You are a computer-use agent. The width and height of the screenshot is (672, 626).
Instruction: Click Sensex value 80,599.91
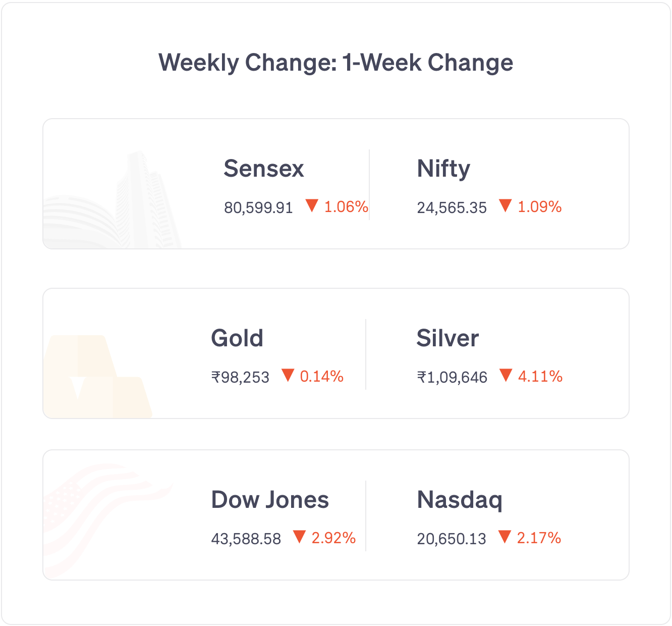[258, 207]
